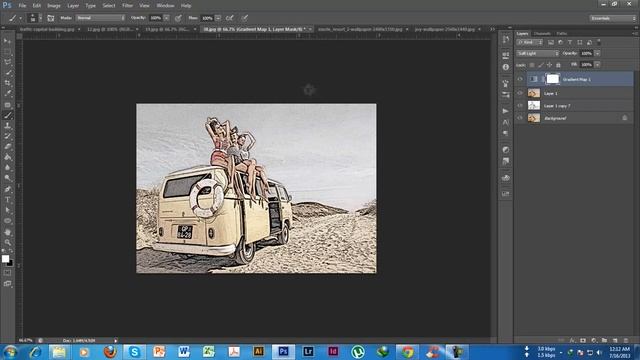
Task: Toggle the Brush panel from options bar
Action: 51,18
